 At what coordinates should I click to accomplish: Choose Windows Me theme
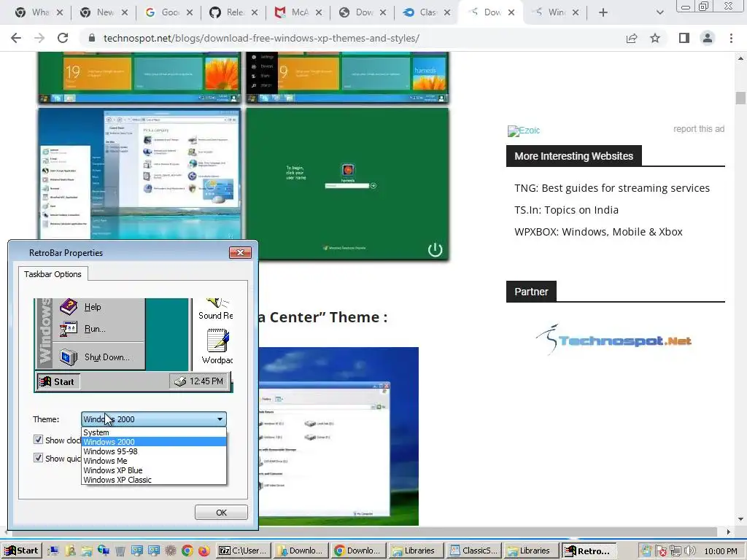tap(154, 461)
